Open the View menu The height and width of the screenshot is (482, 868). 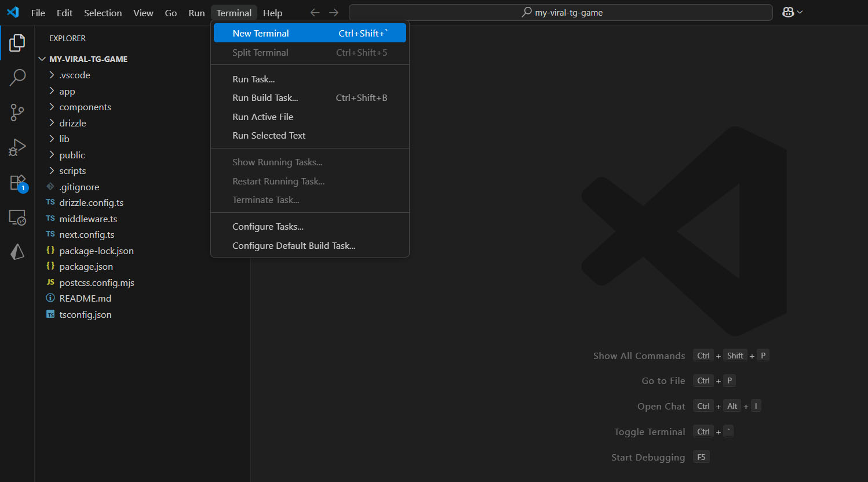(143, 13)
